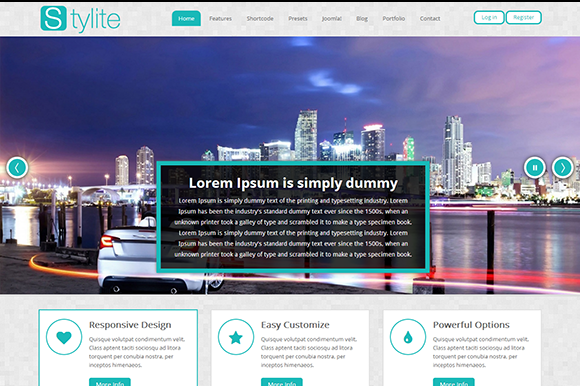
Task: Open the Portfolio menu item
Action: (x=394, y=18)
